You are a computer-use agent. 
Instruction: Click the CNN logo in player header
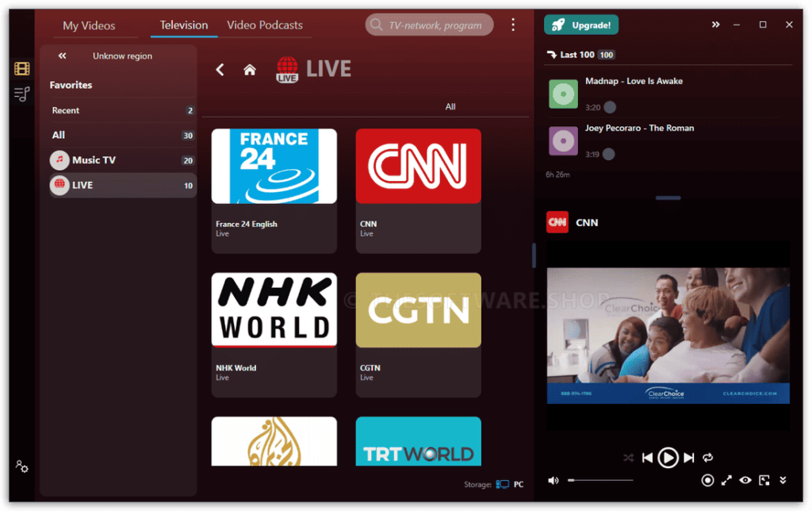[557, 222]
